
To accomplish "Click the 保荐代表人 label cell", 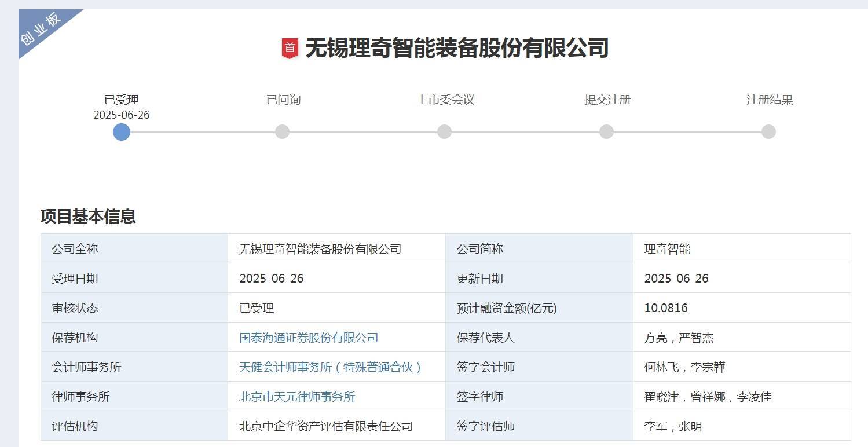I will click(539, 338).
